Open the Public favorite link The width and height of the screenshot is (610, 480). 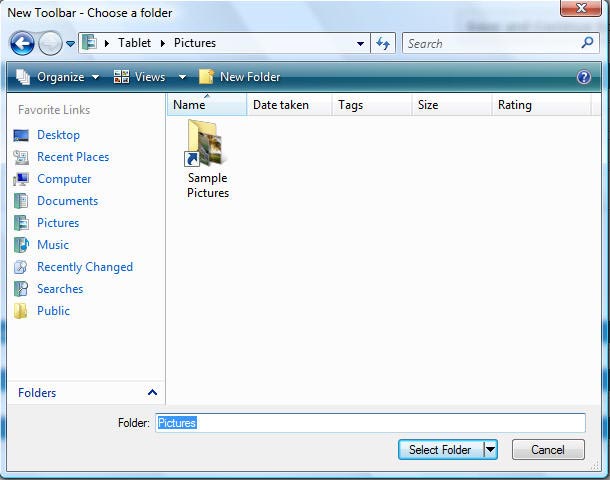(54, 311)
